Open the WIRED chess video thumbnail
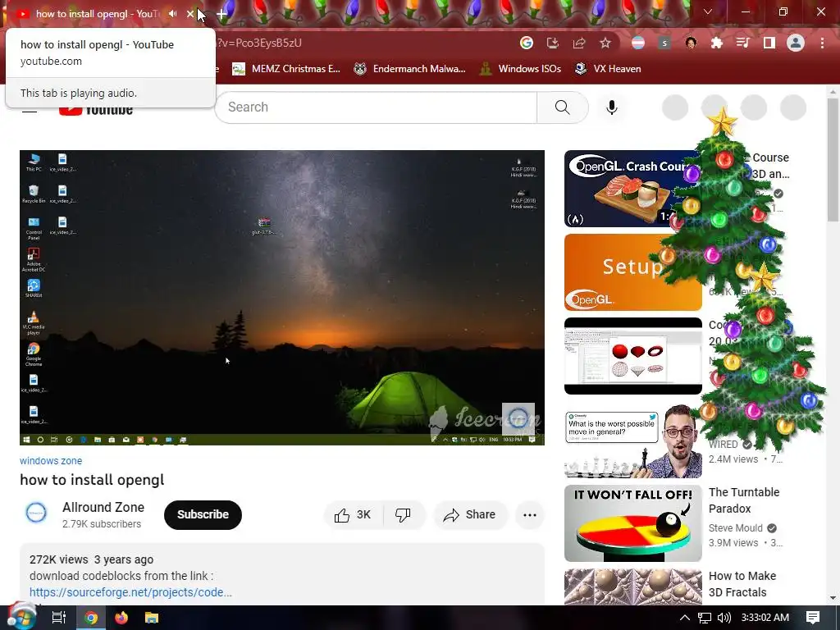 [x=632, y=440]
